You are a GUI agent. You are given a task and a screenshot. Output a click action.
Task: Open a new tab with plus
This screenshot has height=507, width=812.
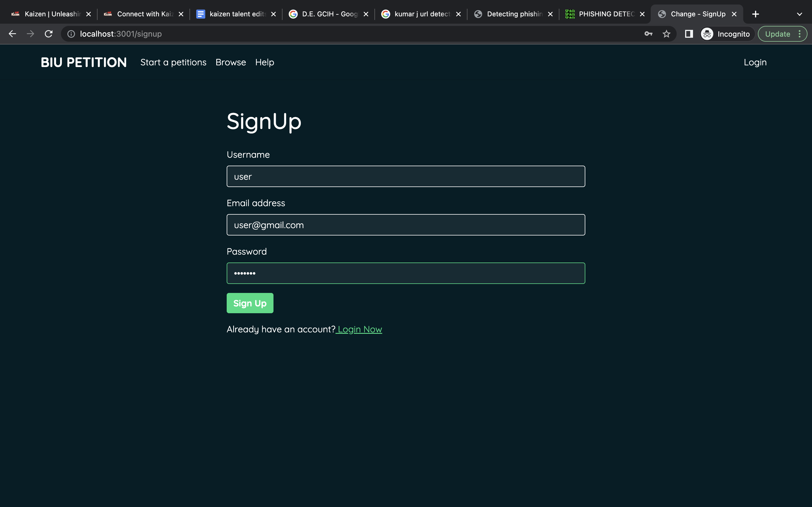[756, 14]
